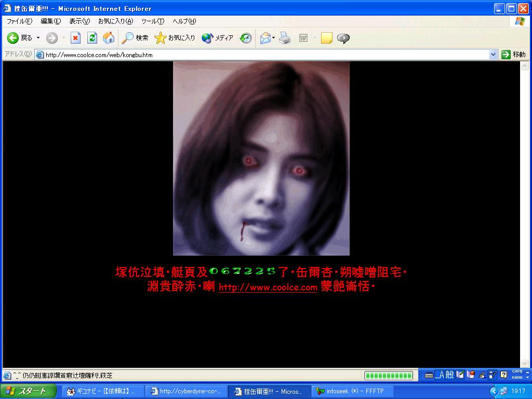
Task: Follow the http://www.coolce.com link
Action: pyautogui.click(x=268, y=287)
